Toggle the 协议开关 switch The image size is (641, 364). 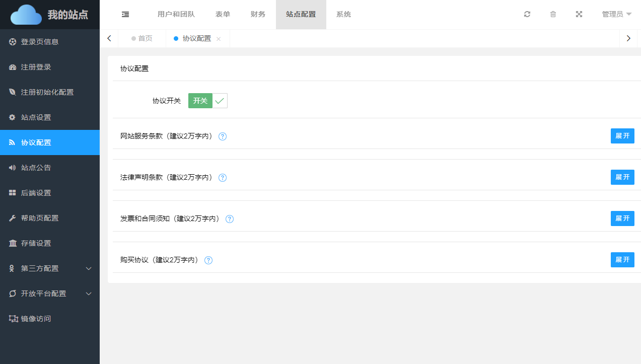click(208, 101)
